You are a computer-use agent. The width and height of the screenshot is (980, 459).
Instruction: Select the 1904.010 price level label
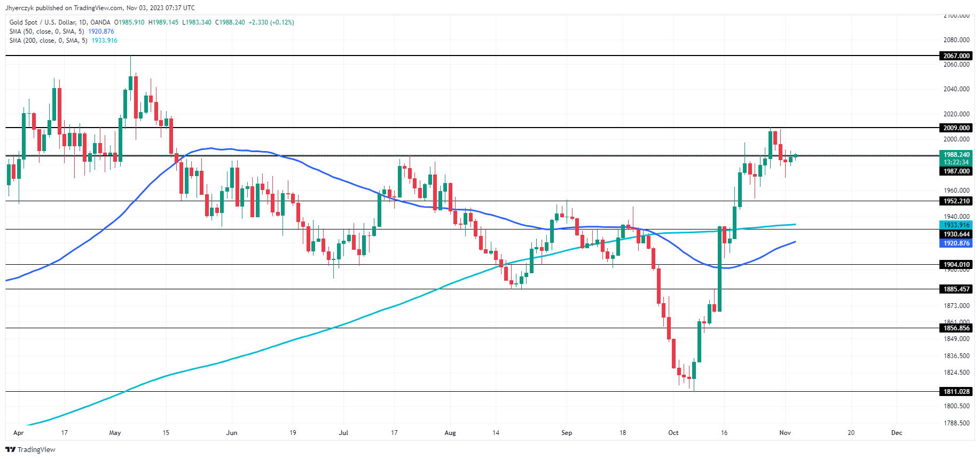click(x=955, y=265)
